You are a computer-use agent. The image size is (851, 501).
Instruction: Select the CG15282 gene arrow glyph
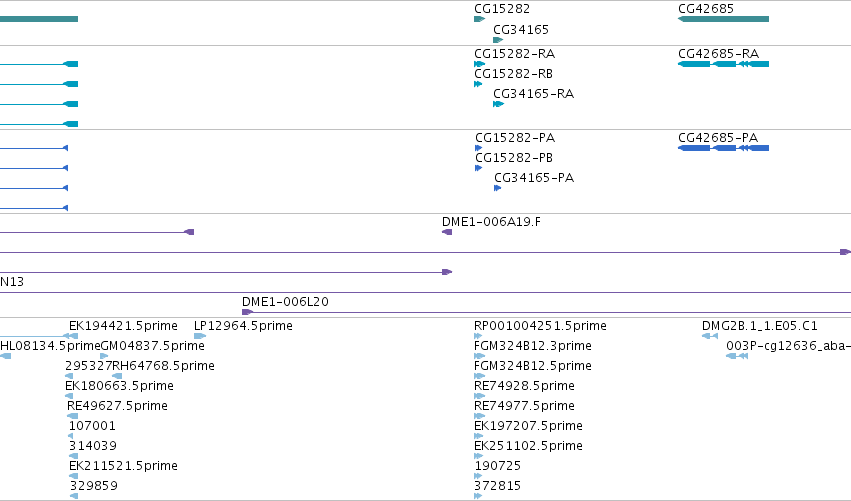pyautogui.click(x=479, y=19)
